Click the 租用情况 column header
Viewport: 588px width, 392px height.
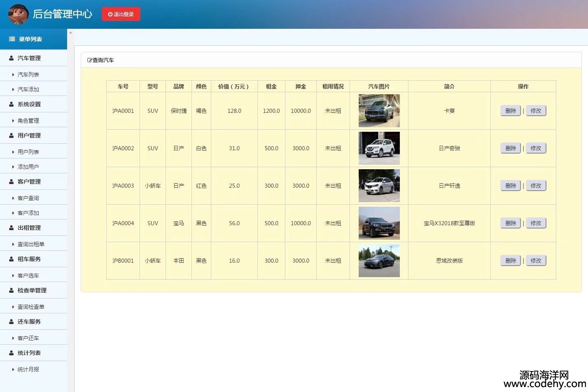click(333, 86)
